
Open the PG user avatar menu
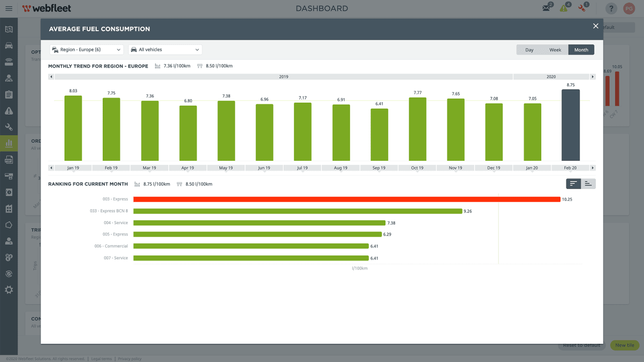point(629,9)
